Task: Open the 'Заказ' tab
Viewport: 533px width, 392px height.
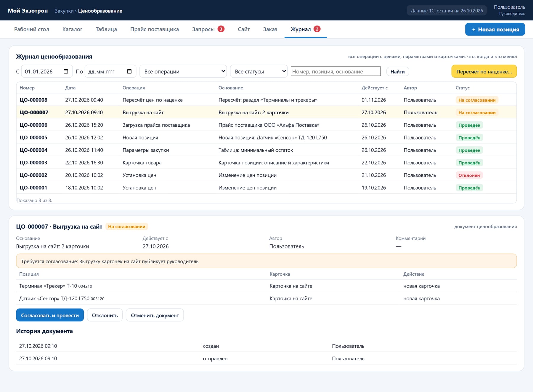Action: click(270, 29)
